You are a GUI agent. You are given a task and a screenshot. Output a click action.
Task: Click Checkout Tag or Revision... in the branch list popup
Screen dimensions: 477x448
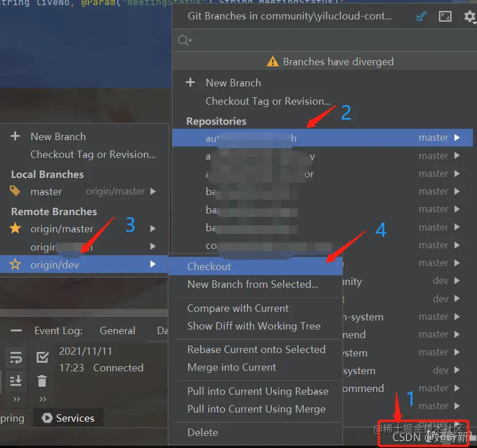[93, 154]
